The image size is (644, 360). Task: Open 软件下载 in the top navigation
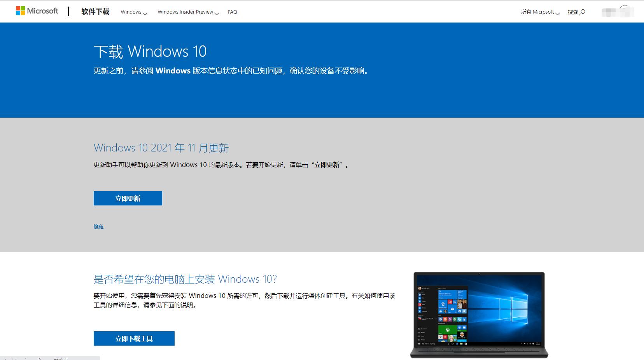click(94, 12)
